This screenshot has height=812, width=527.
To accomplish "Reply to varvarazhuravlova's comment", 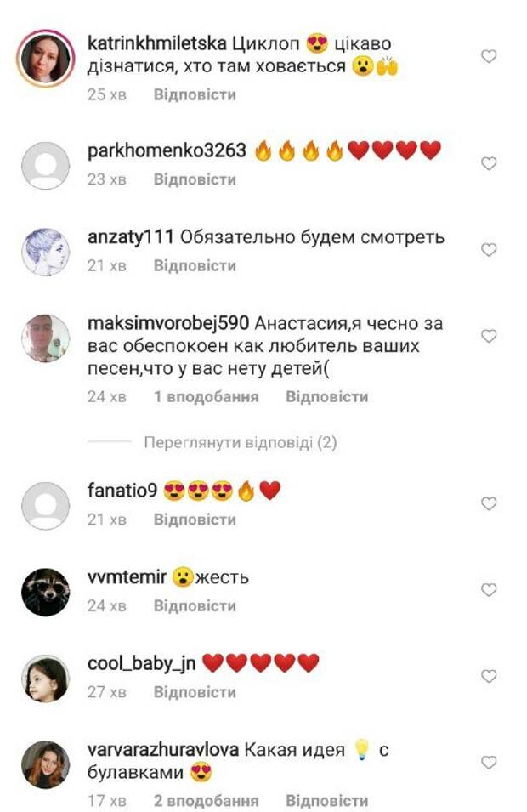I will 326,801.
